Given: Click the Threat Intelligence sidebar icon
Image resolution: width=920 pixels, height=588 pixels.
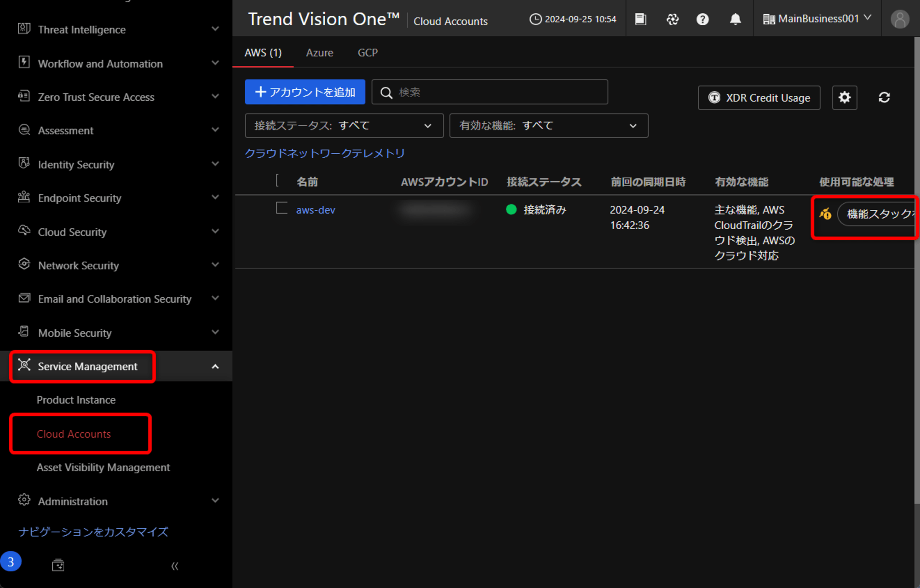Looking at the screenshot, I should tap(24, 29).
